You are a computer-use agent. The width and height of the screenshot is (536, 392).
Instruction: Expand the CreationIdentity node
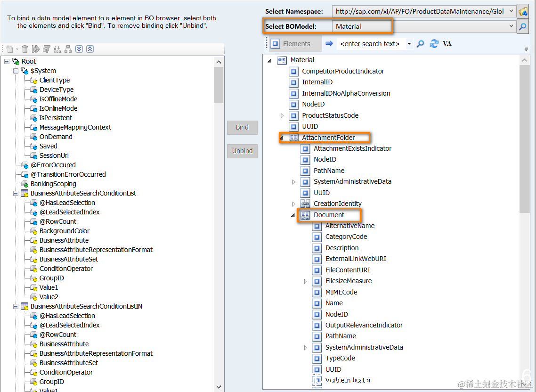point(293,204)
